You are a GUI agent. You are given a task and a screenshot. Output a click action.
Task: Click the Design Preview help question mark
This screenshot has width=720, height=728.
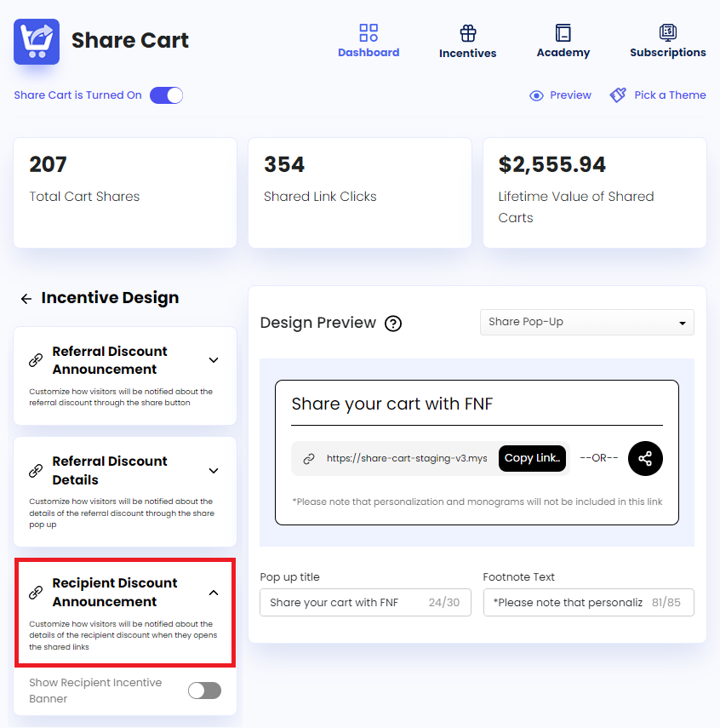[392, 323]
